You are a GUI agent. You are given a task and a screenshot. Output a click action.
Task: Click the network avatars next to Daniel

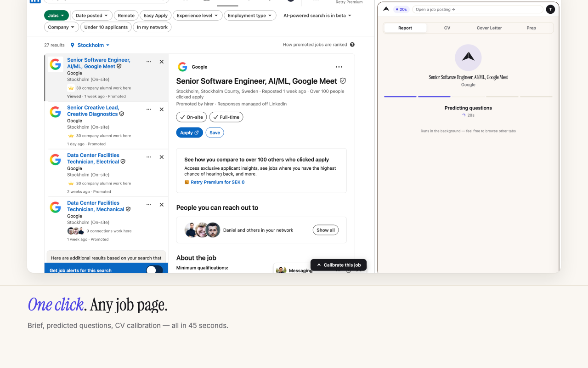[x=202, y=230]
